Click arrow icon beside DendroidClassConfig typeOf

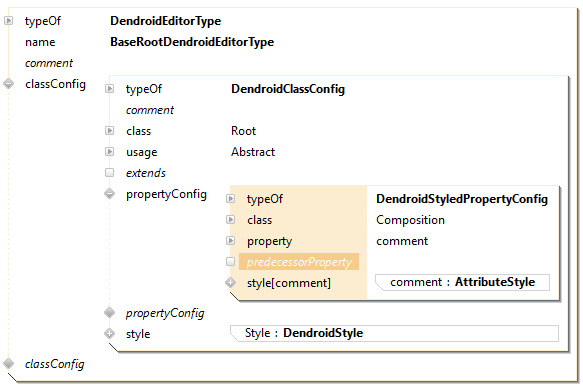109,88
